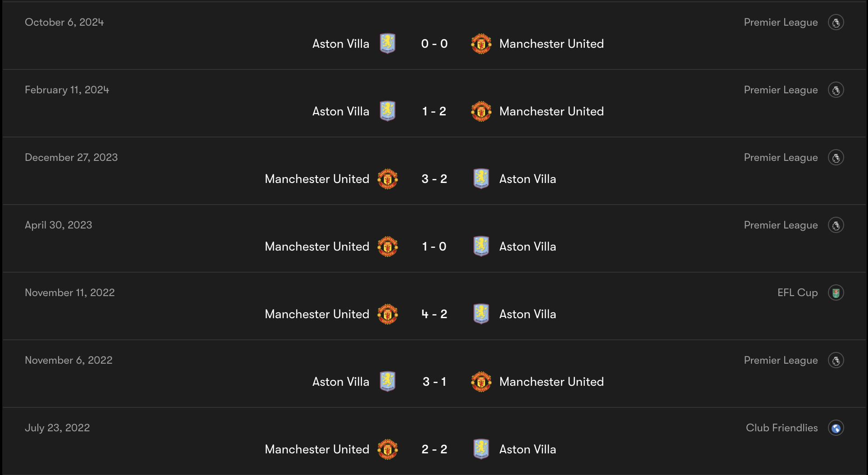Click Manchester United crest in November 11, 2022 match

[387, 314]
